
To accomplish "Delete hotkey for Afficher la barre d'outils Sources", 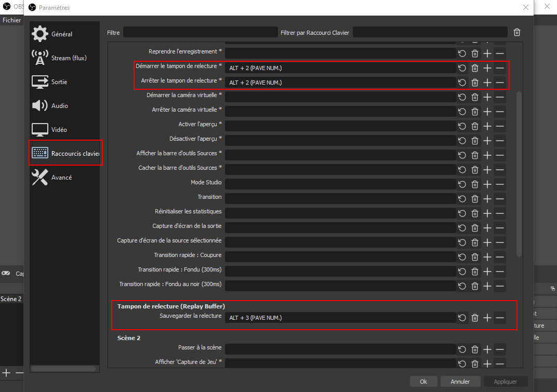I will tap(474, 156).
